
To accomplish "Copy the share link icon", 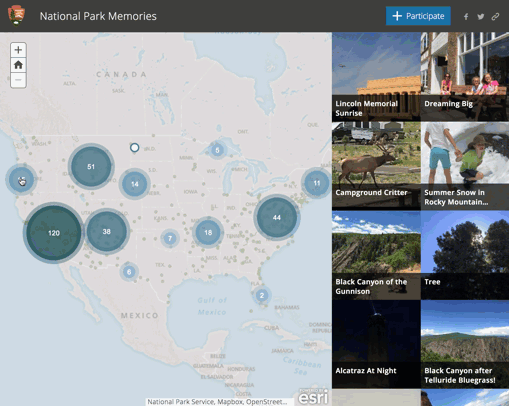I will [495, 16].
